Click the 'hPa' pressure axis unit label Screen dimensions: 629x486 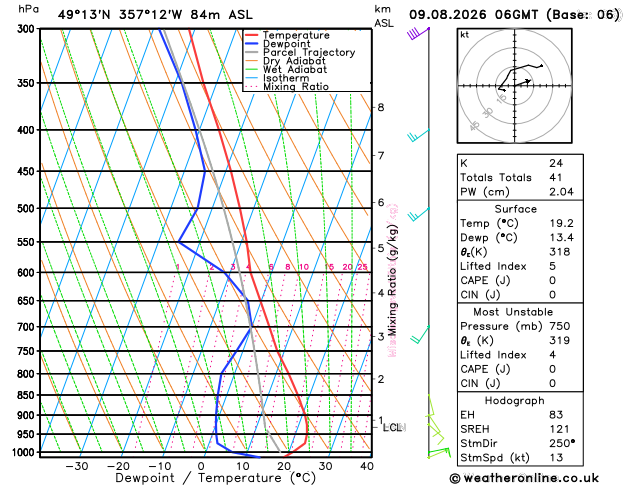tap(28, 9)
